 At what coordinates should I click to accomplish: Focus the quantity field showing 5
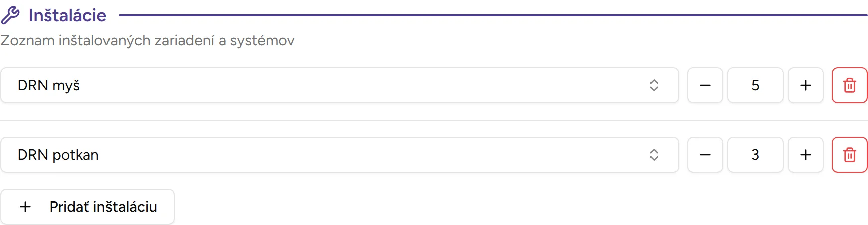755,85
